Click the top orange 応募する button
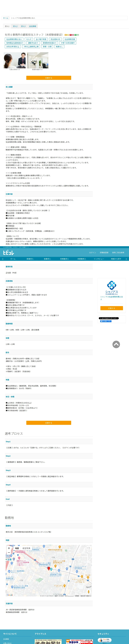The width and height of the screenshot is (129, 644). [x=49, y=78]
